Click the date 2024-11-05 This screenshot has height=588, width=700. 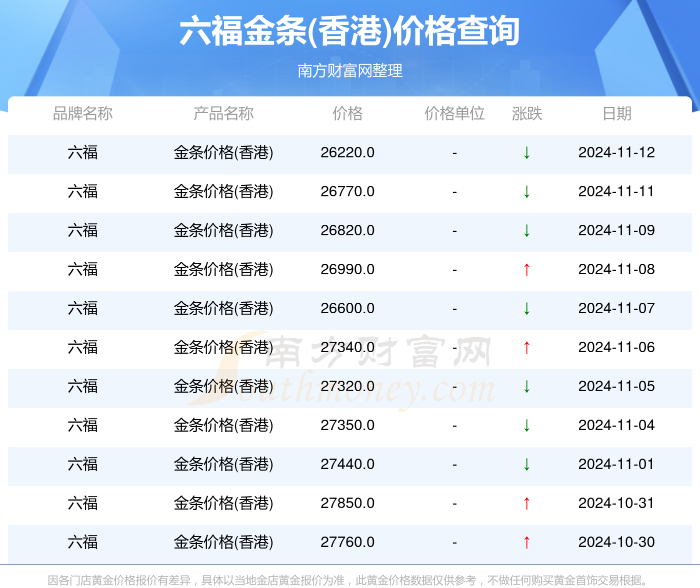[616, 386]
